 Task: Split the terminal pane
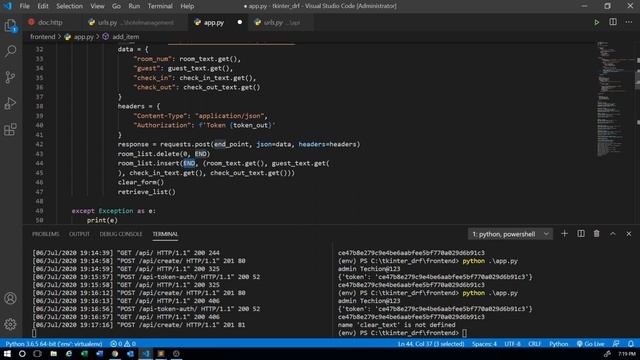(x=580, y=233)
